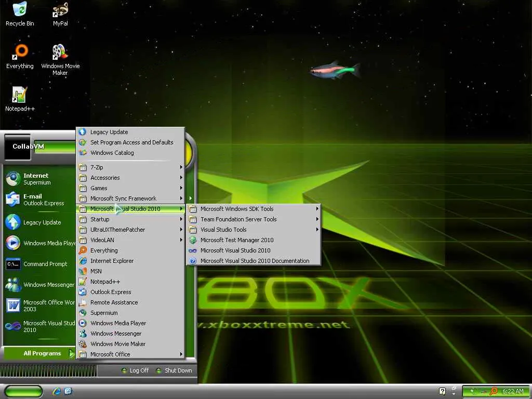
Task: Expand Microsoft Windows SDK Tools submenu
Action: pos(254,209)
